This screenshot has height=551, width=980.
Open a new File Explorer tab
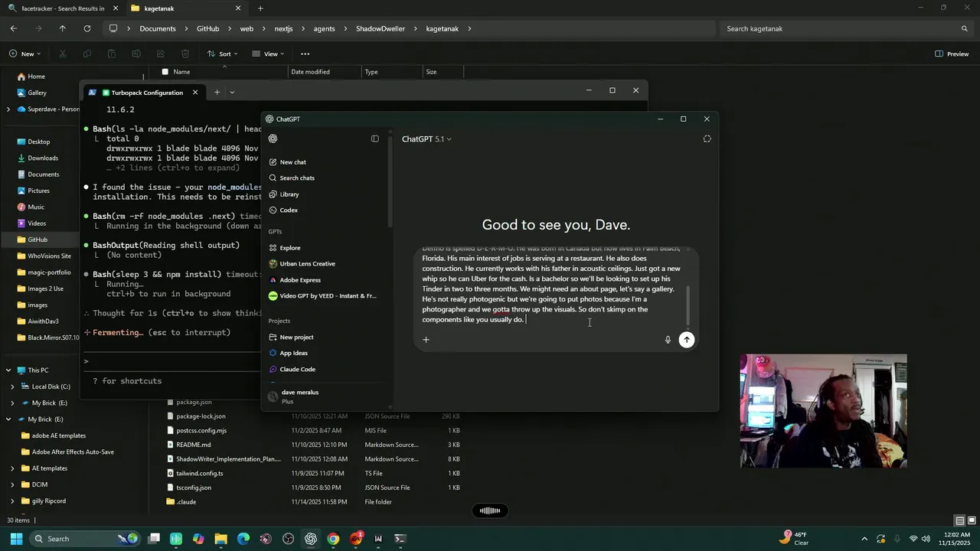pyautogui.click(x=260, y=8)
